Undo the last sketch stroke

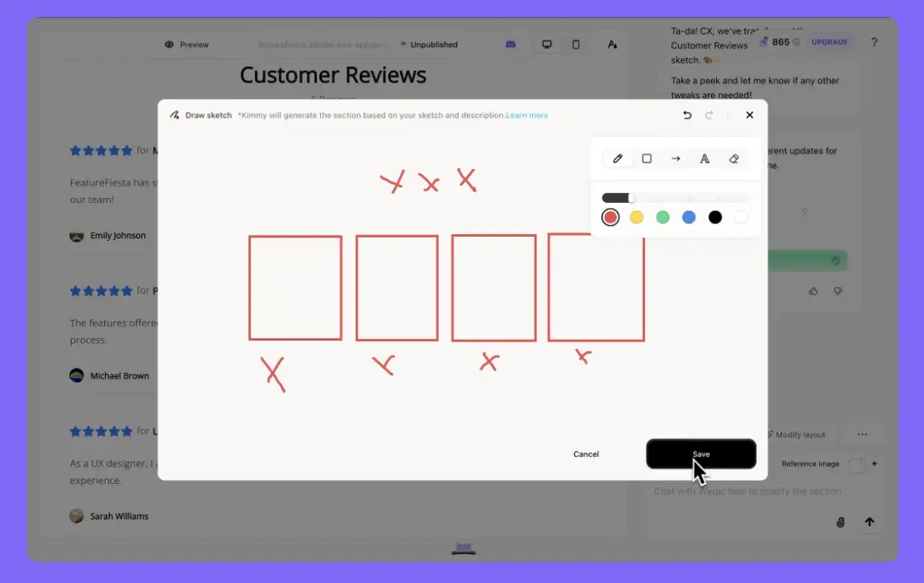click(687, 115)
